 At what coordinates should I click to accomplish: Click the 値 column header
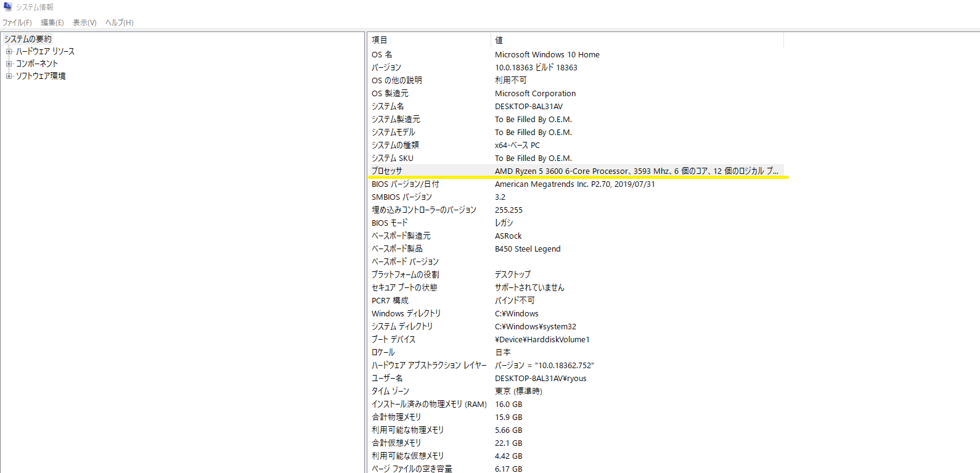tap(637, 40)
